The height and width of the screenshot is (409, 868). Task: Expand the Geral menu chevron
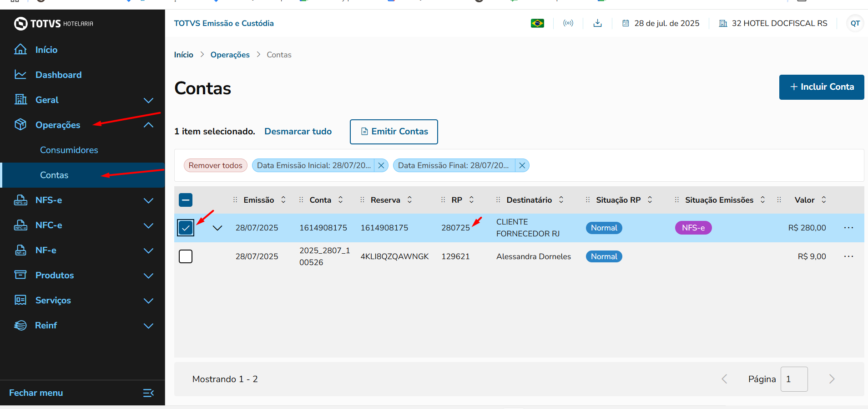click(148, 100)
